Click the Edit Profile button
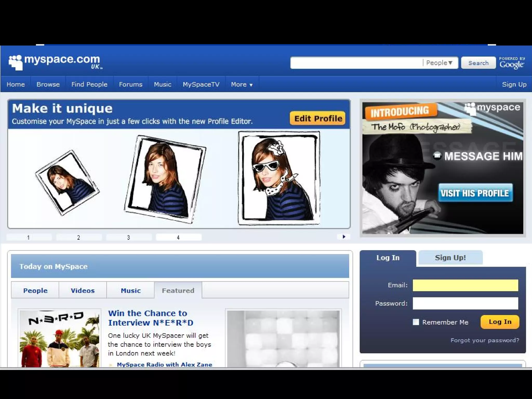The height and width of the screenshot is (399, 532). click(x=318, y=118)
